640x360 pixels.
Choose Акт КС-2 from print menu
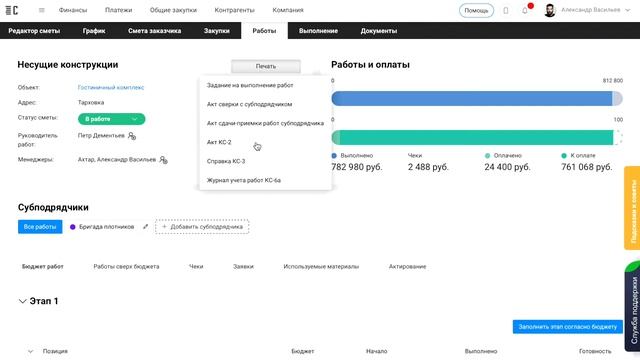coord(219,142)
